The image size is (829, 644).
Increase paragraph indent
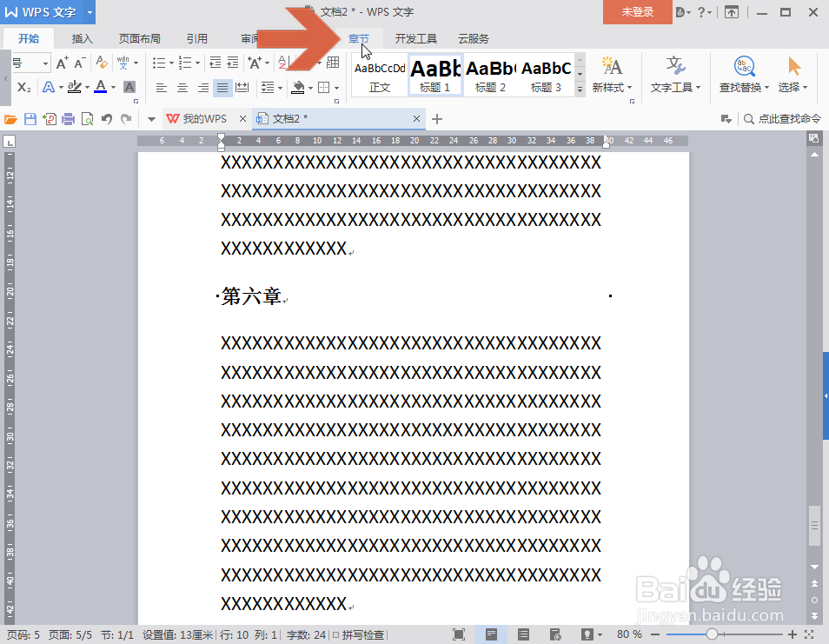point(233,63)
